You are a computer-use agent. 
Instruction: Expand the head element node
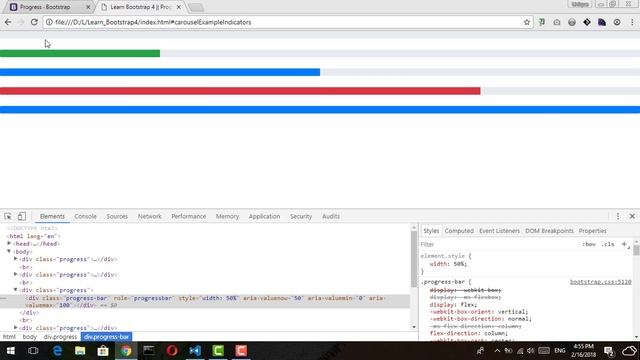9,244
